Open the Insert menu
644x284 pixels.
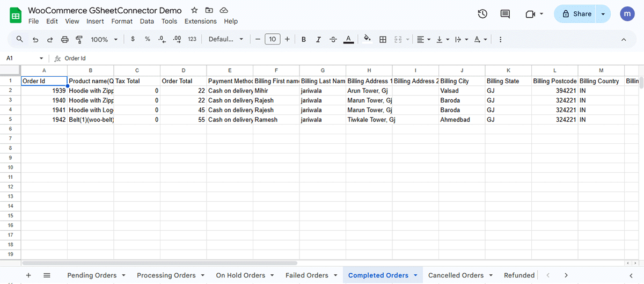click(x=95, y=21)
